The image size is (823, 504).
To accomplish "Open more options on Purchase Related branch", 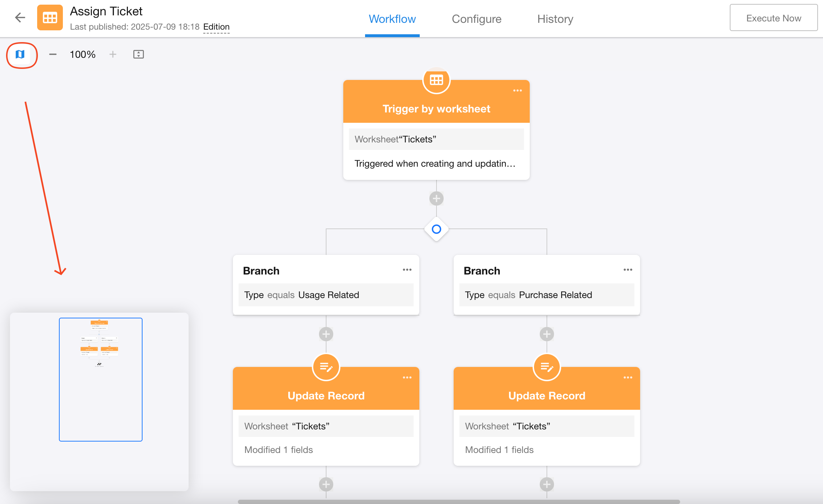I will tap(628, 270).
